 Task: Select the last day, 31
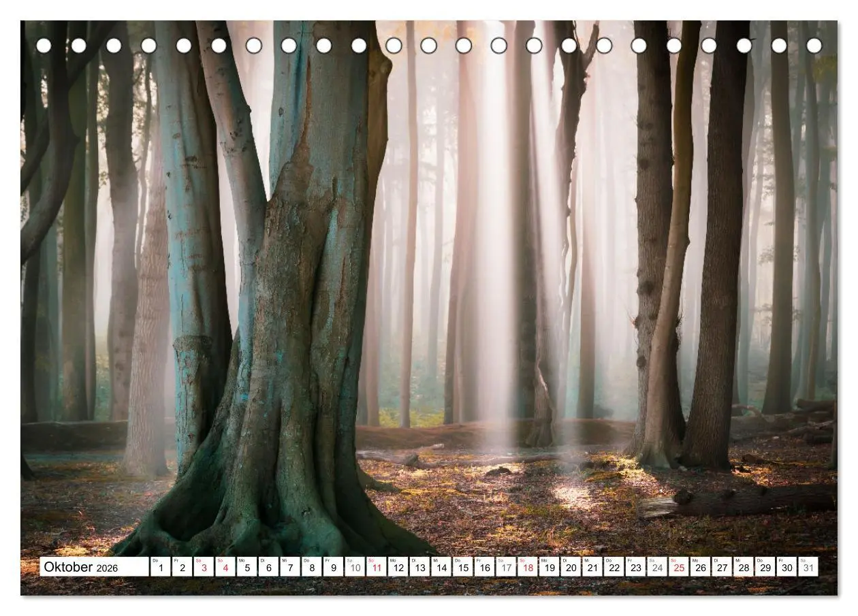pos(808,566)
